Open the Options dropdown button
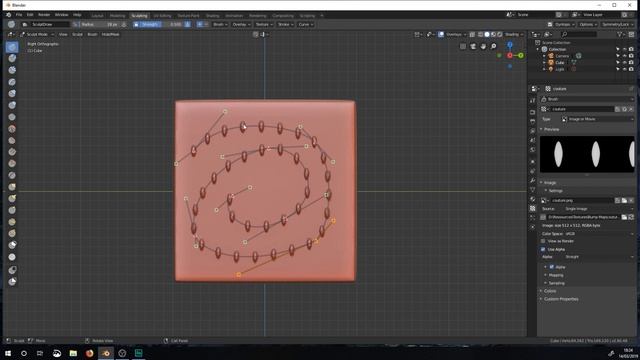Image resolution: width=640 pixels, height=360 pixels. [588, 24]
